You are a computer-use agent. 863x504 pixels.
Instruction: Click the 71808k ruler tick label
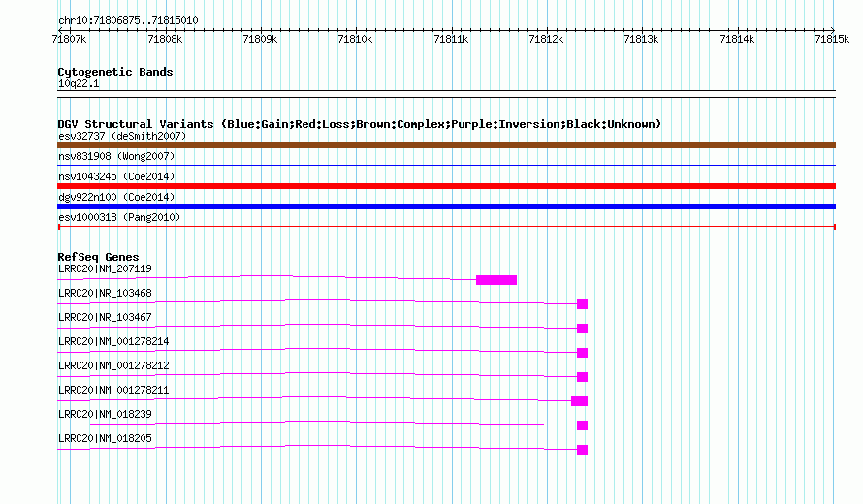tap(165, 39)
